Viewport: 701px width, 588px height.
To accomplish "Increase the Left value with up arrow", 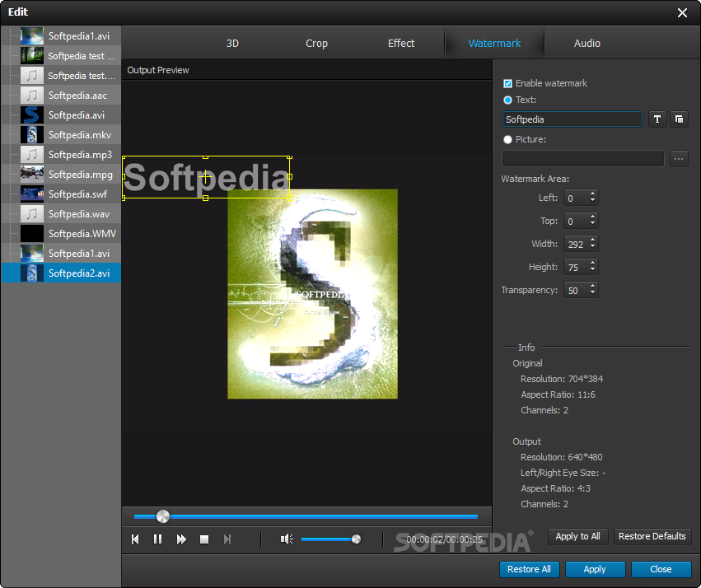I will [x=592, y=194].
